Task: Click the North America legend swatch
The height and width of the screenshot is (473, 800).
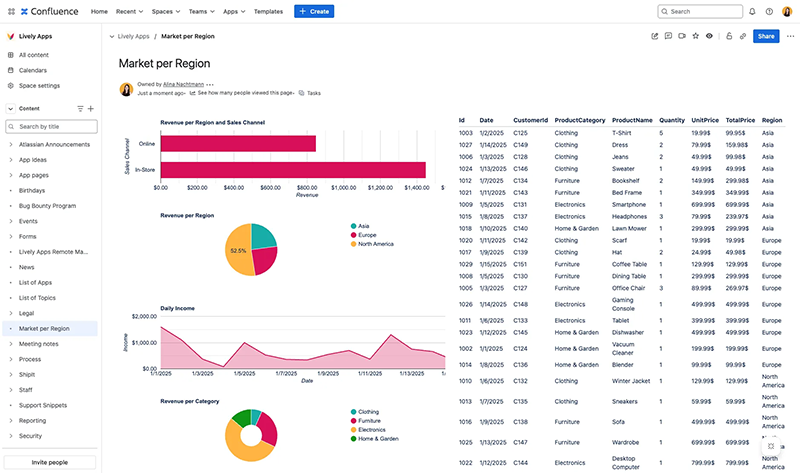Action: coord(353,244)
